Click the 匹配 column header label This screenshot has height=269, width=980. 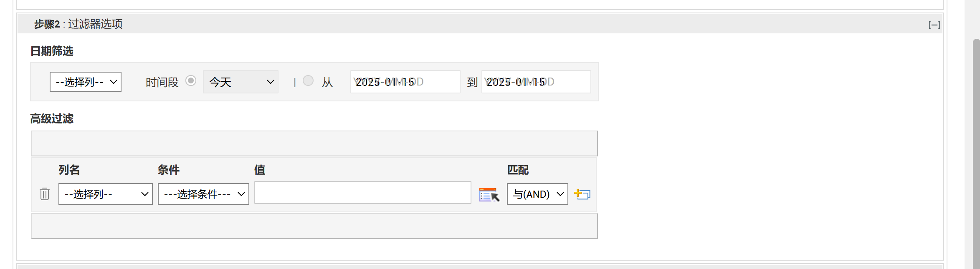tap(518, 170)
